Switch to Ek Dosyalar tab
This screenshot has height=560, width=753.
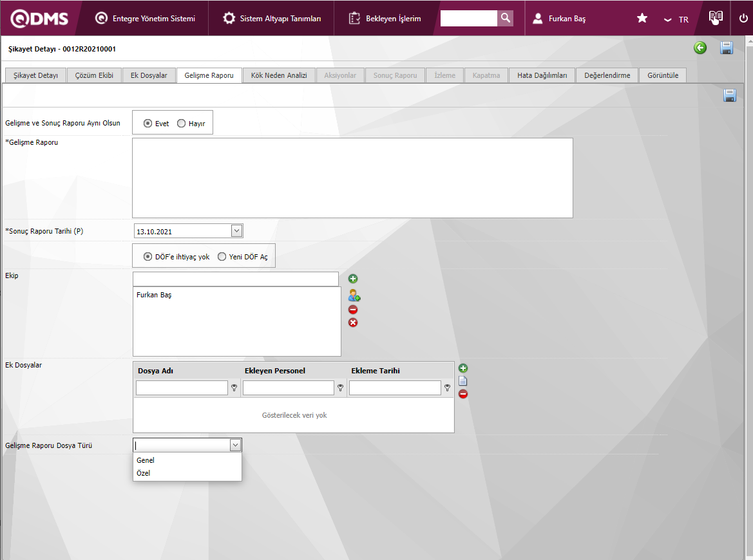(149, 75)
